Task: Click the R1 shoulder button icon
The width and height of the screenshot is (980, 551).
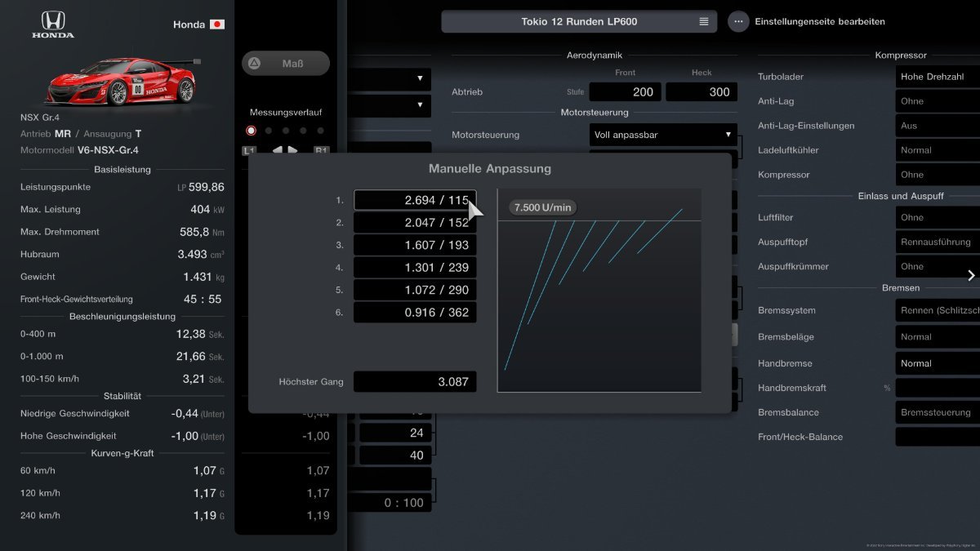Action: click(322, 150)
